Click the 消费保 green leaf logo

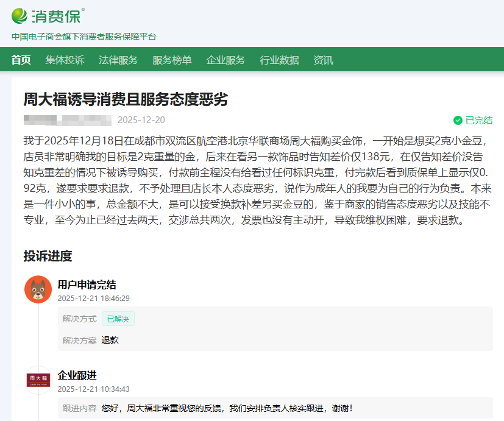click(21, 15)
